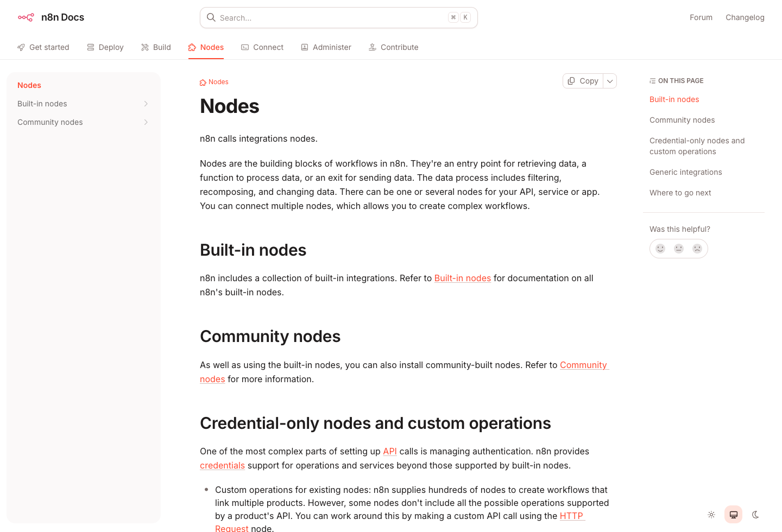Click the Copy page button
The height and width of the screenshot is (532, 782).
pyautogui.click(x=583, y=81)
